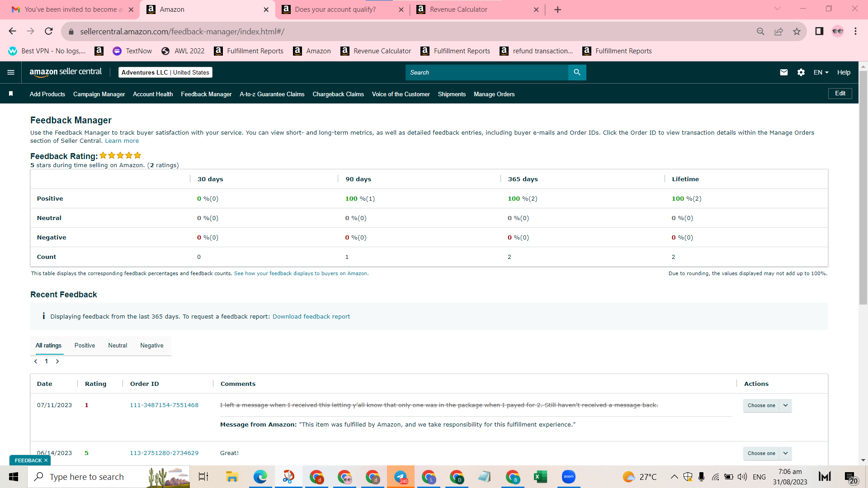The height and width of the screenshot is (488, 868).
Task: Open Telegram from taskbar
Action: (x=401, y=477)
